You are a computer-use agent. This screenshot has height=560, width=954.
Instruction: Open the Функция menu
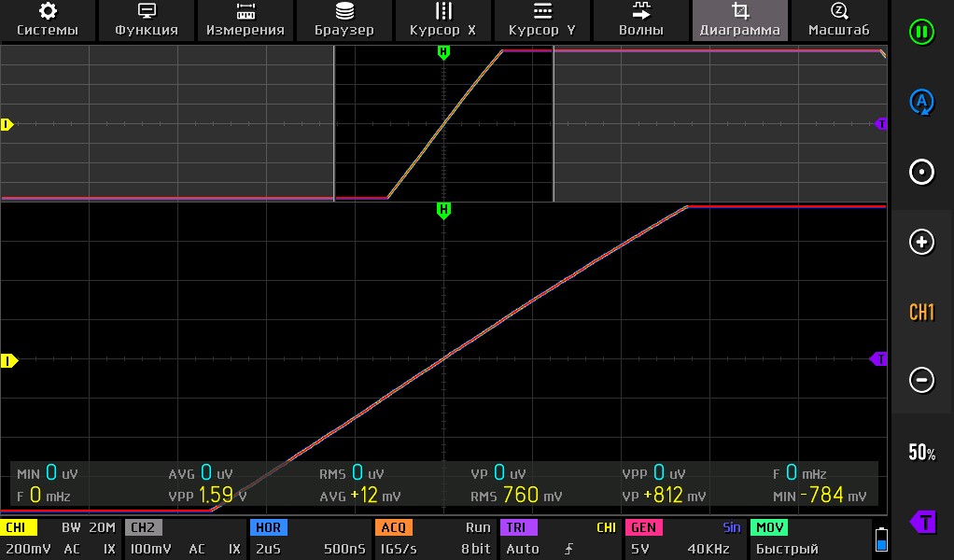click(147, 20)
